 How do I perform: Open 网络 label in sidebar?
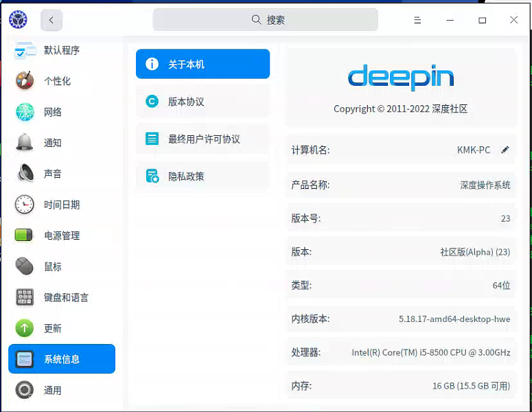pos(53,112)
